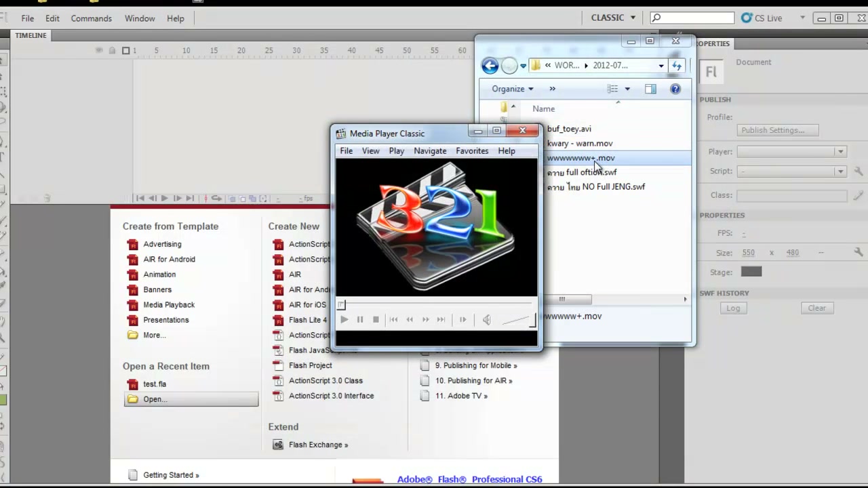
Task: Click the seek bar in Media Player Classic
Action: [437, 305]
